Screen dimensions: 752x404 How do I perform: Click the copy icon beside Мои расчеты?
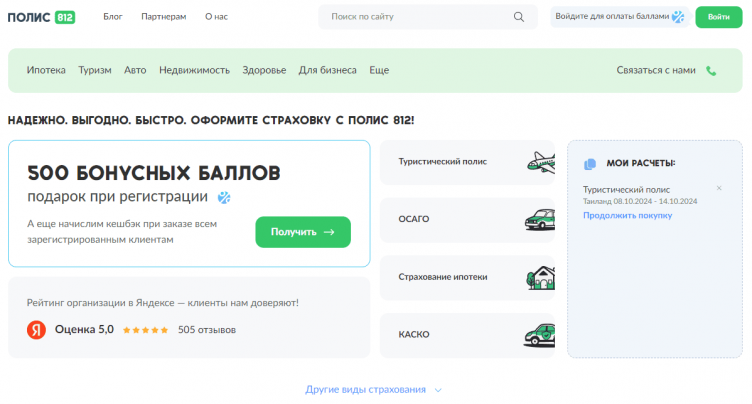click(x=590, y=164)
